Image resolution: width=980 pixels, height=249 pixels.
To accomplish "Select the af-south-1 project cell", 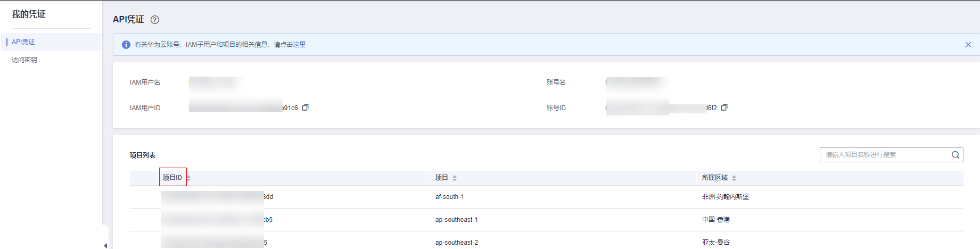I will click(x=450, y=197).
